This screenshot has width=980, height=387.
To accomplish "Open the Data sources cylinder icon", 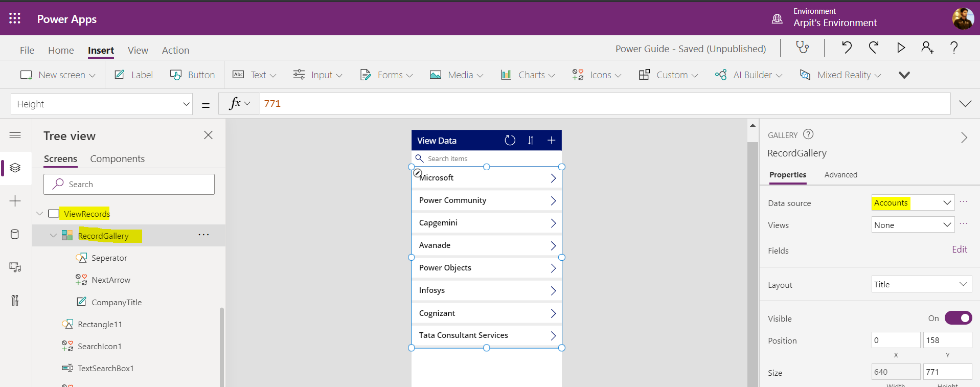I will tap(15, 234).
